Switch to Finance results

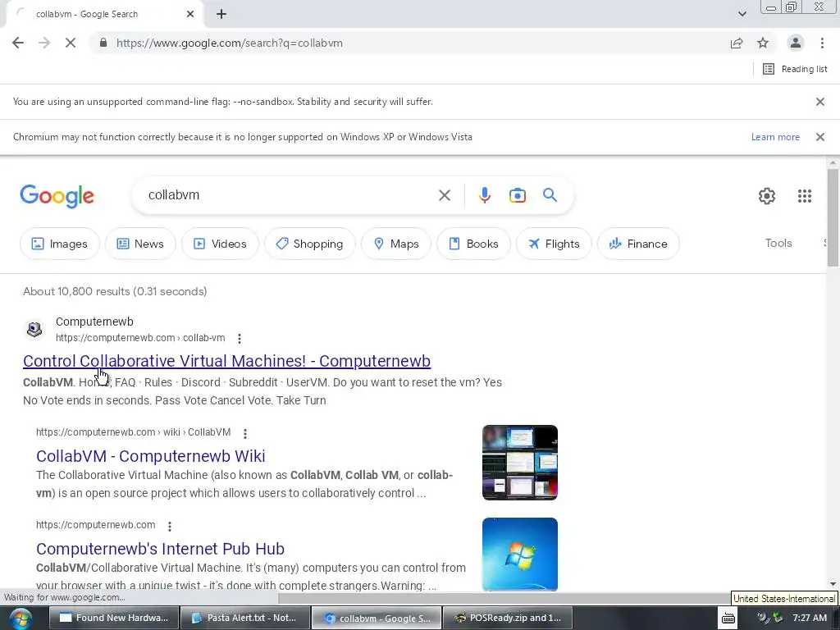[x=638, y=244]
